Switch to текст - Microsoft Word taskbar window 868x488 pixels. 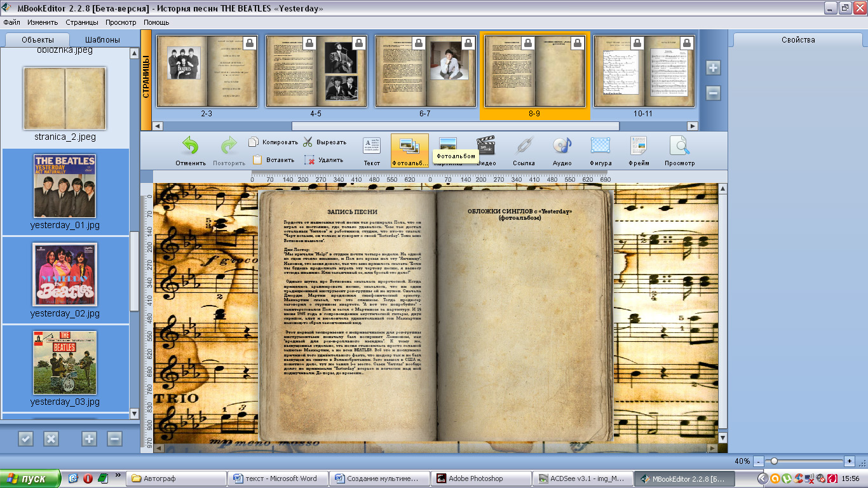tap(277, 478)
